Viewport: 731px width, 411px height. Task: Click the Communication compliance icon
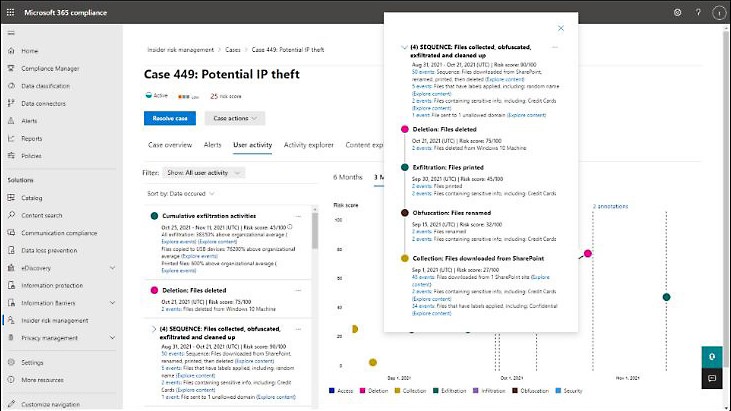(x=11, y=233)
